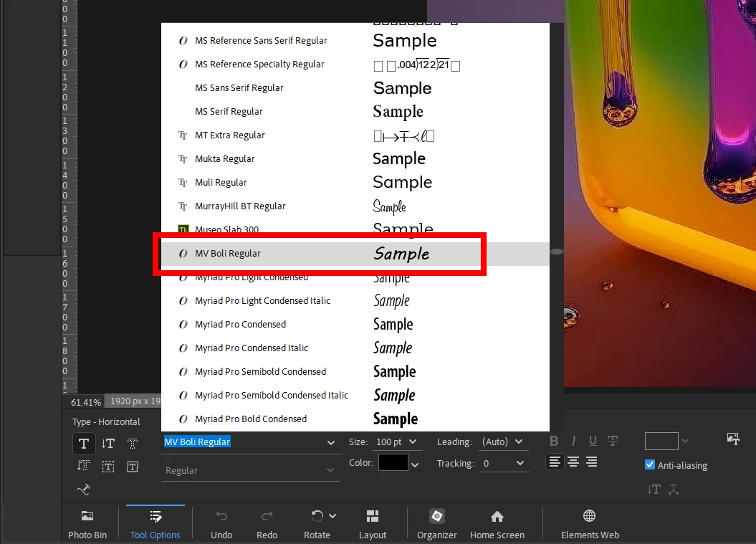Image resolution: width=756 pixels, height=544 pixels.
Task: Select the Text on Custom Path tool
Action: [84, 490]
